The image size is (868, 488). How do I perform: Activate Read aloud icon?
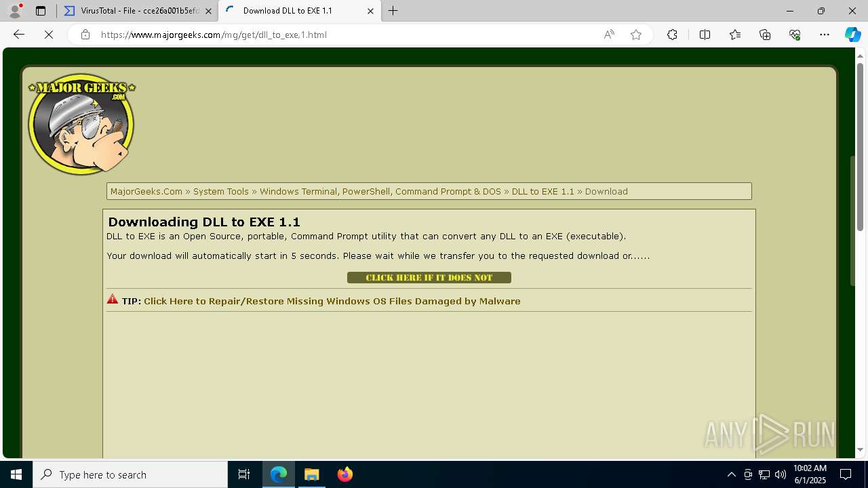(x=609, y=35)
